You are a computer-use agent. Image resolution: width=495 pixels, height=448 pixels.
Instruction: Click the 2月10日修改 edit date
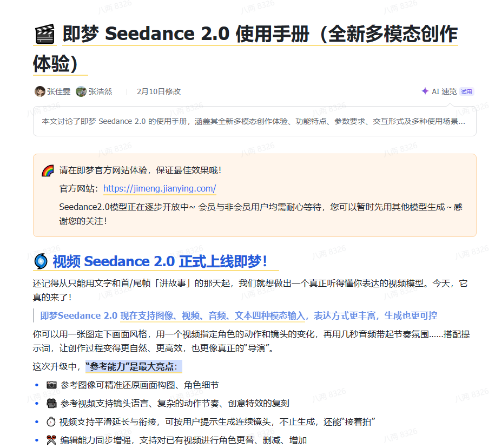pyautogui.click(x=159, y=91)
